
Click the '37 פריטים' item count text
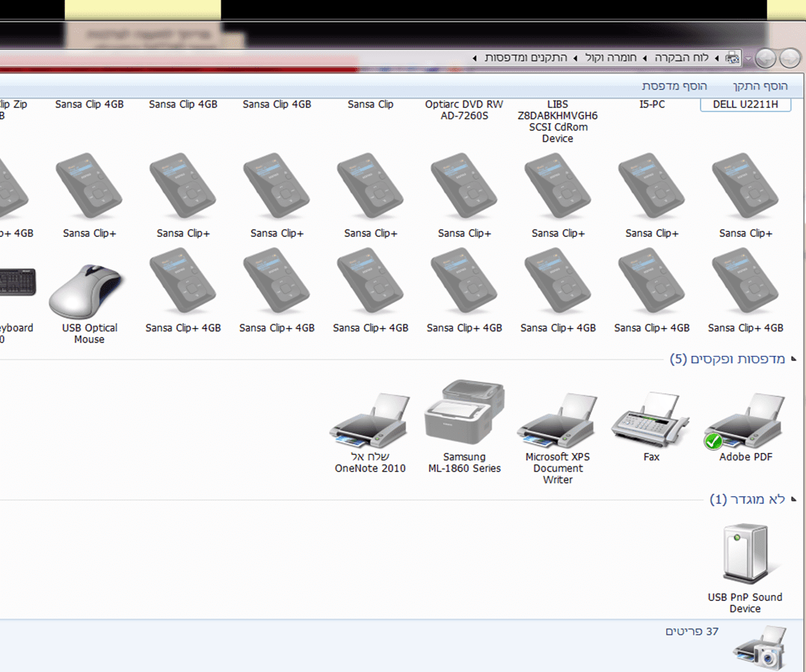pyautogui.click(x=692, y=632)
